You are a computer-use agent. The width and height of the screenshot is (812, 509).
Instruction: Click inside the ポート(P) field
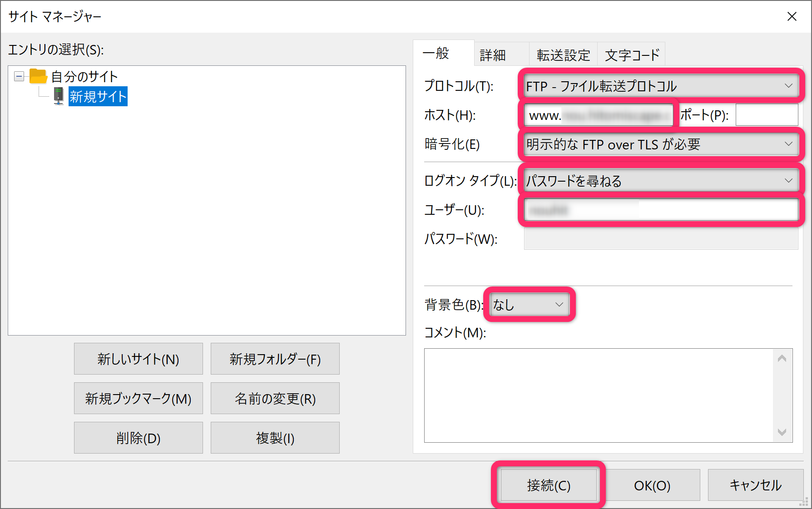pyautogui.click(x=767, y=115)
